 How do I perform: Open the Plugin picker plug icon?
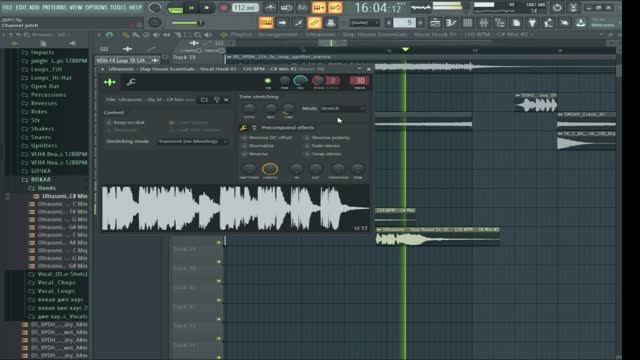tap(532, 23)
